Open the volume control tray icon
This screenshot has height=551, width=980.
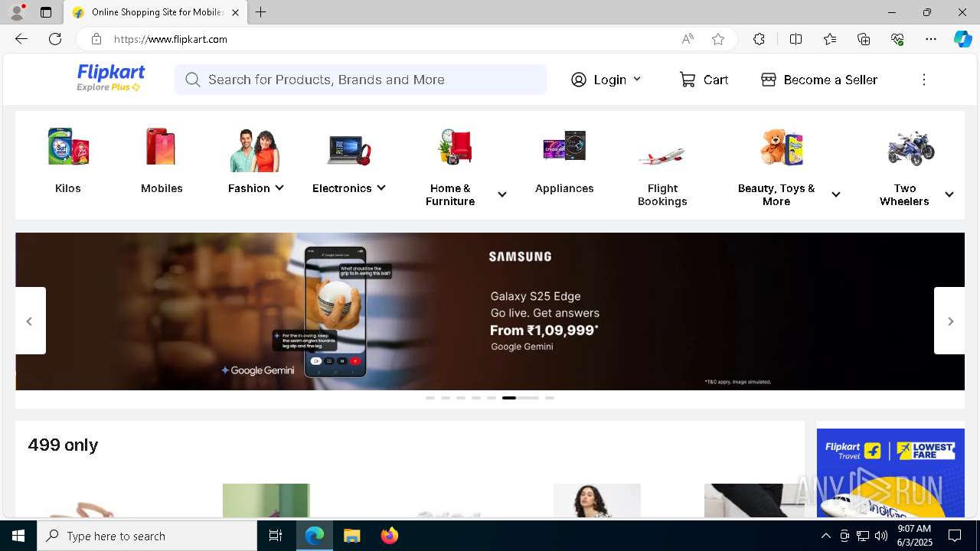pos(880,536)
